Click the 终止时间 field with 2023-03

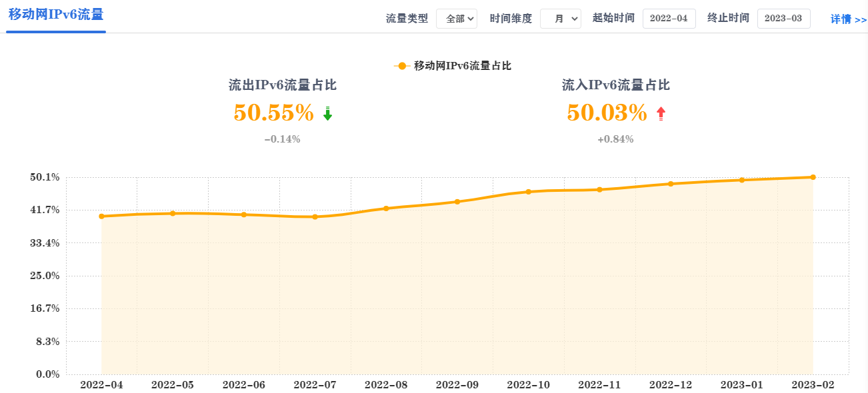click(x=783, y=19)
